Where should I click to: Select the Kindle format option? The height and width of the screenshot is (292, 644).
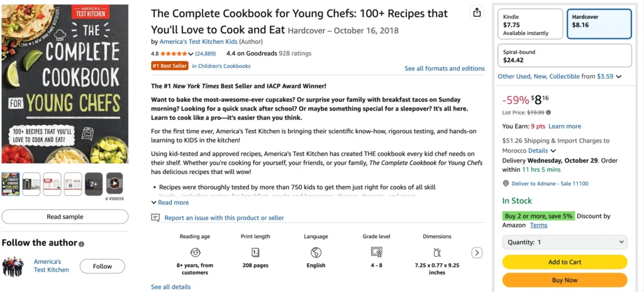531,24
